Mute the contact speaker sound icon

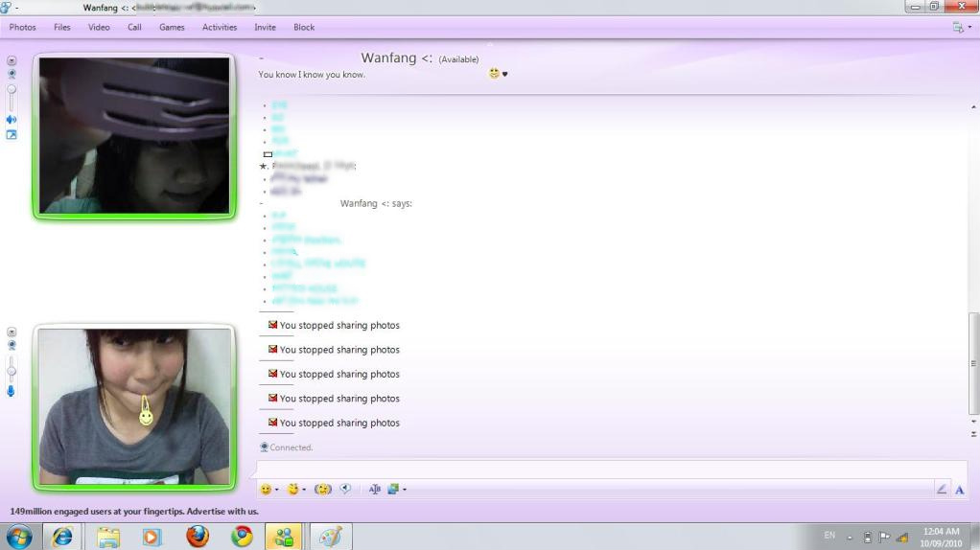coord(12,119)
